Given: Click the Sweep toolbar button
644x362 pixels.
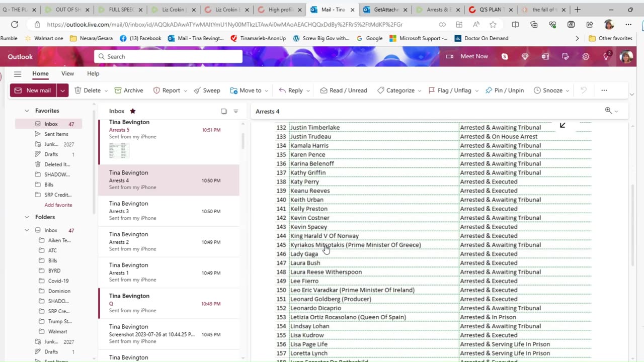Looking at the screenshot, I should click(x=207, y=90).
